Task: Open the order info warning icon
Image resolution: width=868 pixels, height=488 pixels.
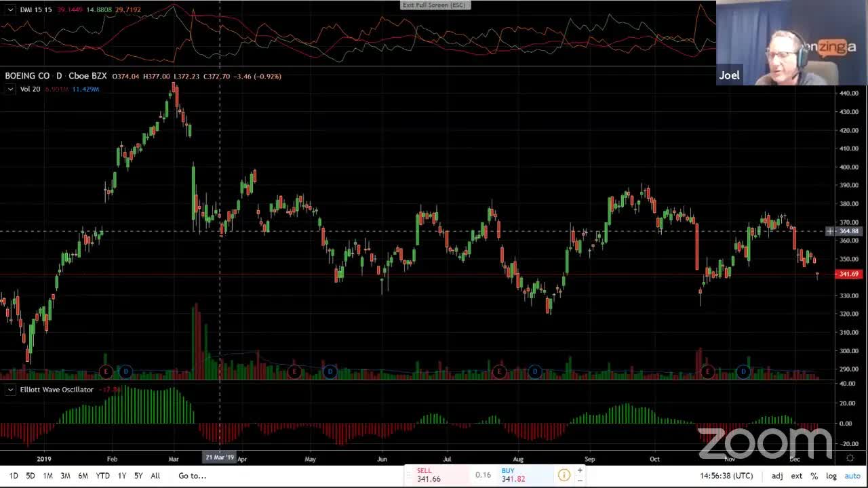Action: (x=564, y=475)
